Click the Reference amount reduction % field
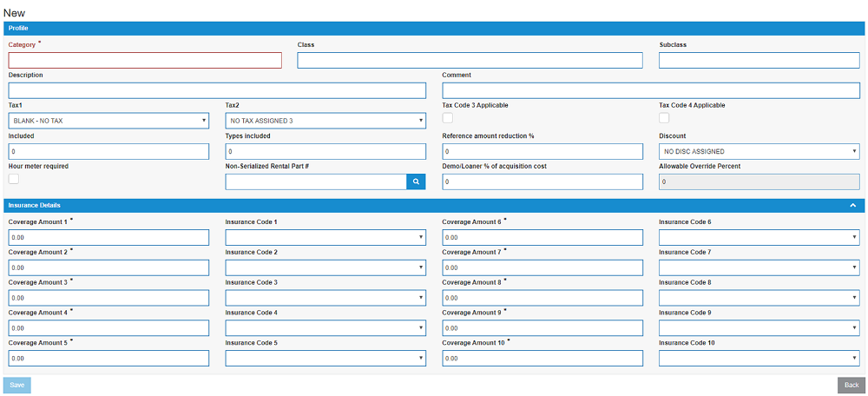This screenshot has height=396, width=868. tap(542, 151)
